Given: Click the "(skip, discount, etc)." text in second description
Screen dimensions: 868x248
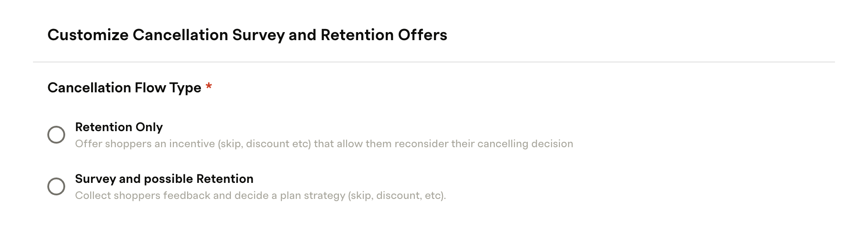Looking at the screenshot, I should point(397,196).
